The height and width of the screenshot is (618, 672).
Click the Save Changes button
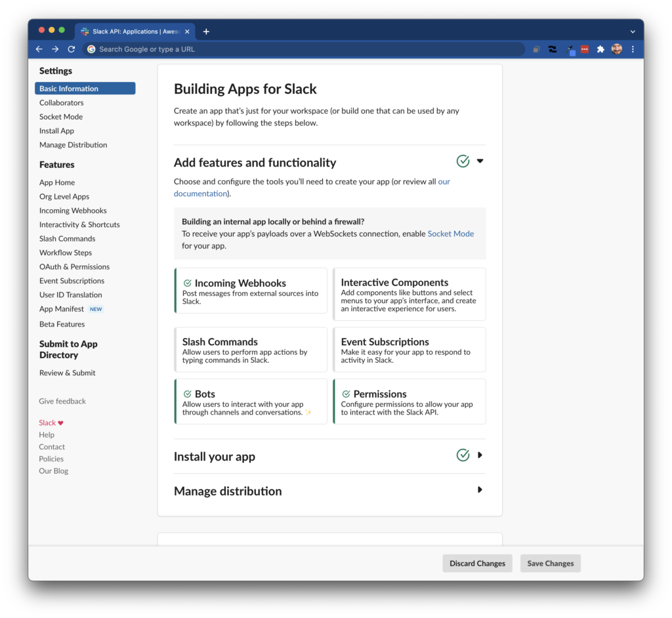click(551, 563)
